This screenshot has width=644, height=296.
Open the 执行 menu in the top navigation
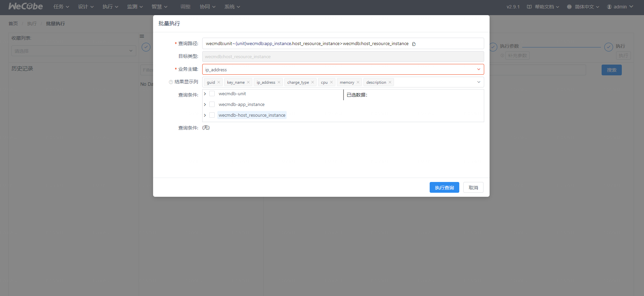(x=110, y=7)
